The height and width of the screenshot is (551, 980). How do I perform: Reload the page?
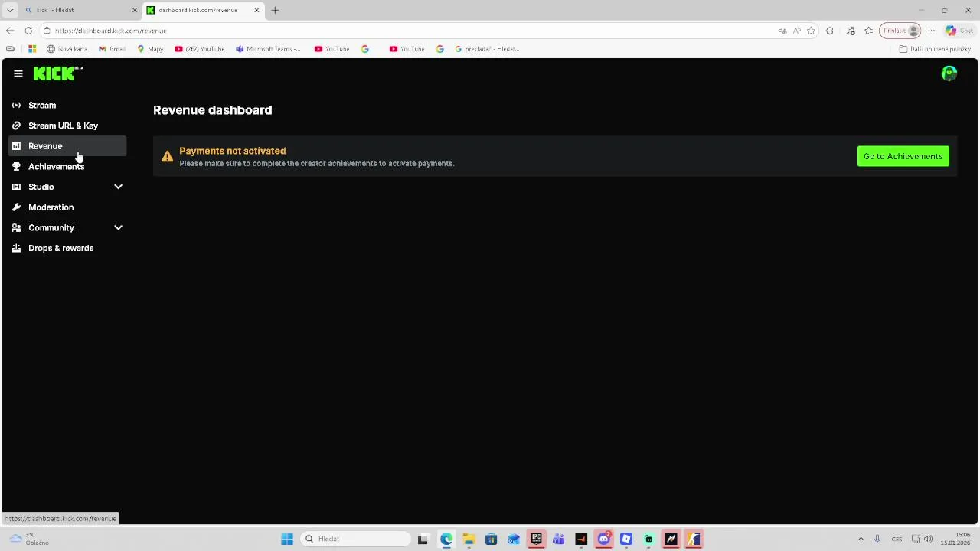click(28, 31)
